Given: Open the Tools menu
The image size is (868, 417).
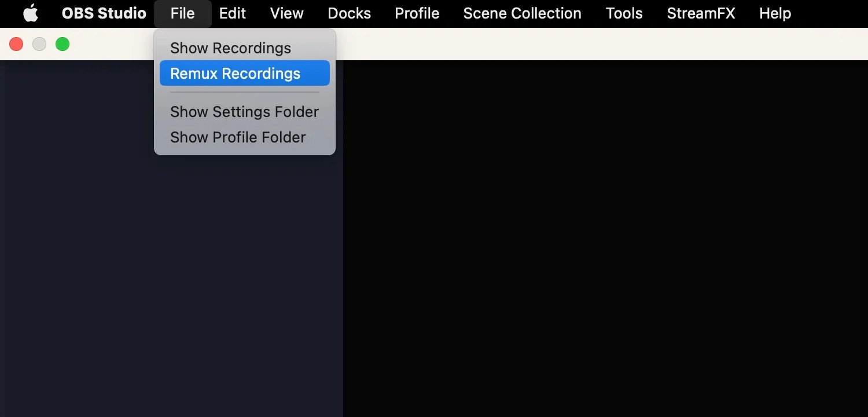Looking at the screenshot, I should pyautogui.click(x=624, y=13).
